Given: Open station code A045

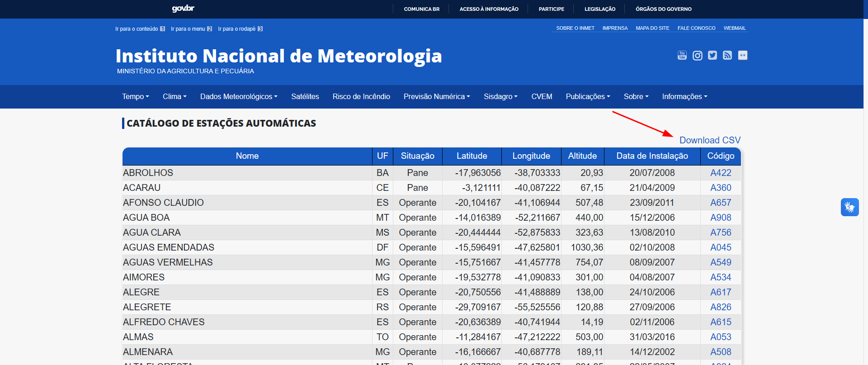Looking at the screenshot, I should pyautogui.click(x=721, y=247).
